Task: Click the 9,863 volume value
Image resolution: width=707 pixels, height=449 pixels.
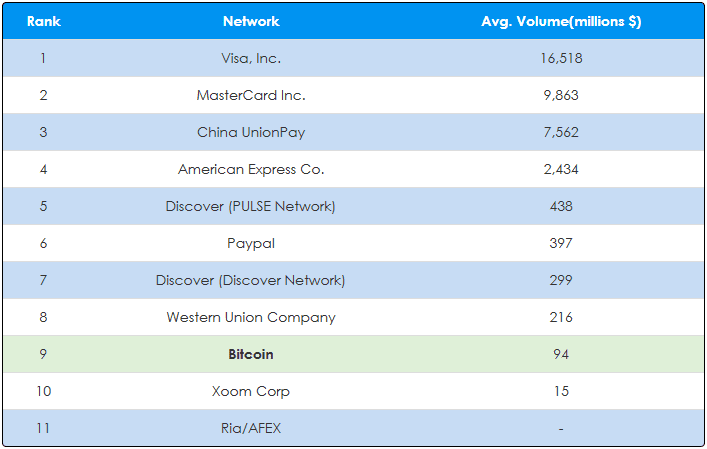Action: (x=561, y=95)
